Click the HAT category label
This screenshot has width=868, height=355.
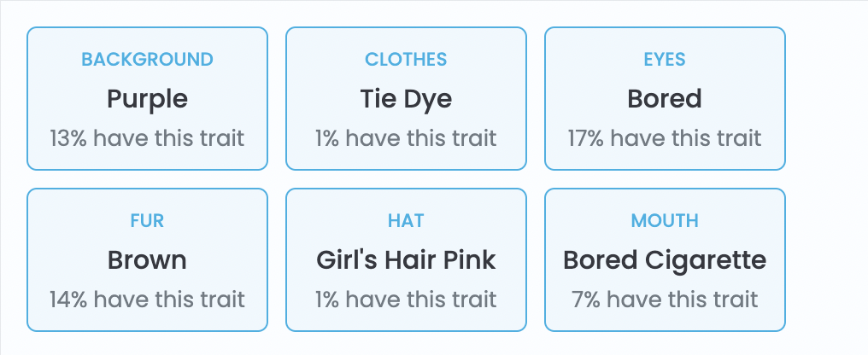pos(406,221)
